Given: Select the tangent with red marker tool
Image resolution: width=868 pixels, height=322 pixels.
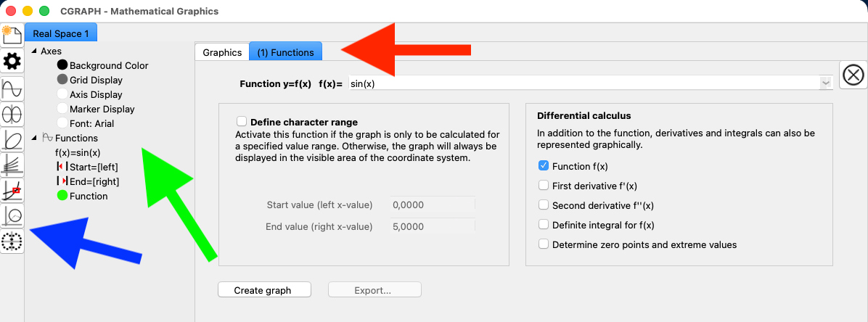Looking at the screenshot, I should tap(12, 190).
